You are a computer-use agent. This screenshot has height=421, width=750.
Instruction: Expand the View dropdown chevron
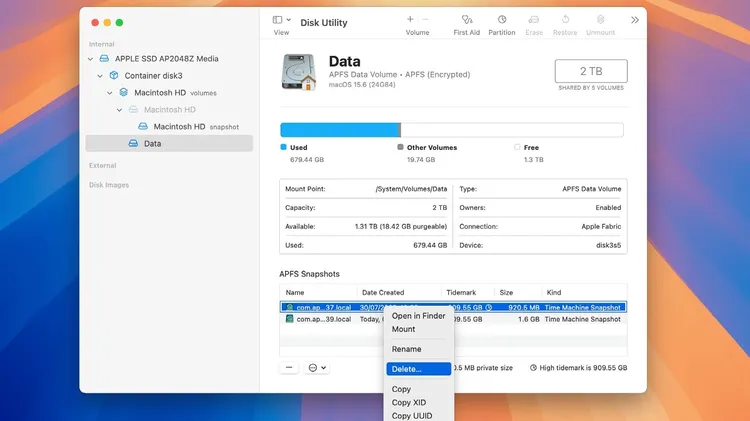(288, 20)
